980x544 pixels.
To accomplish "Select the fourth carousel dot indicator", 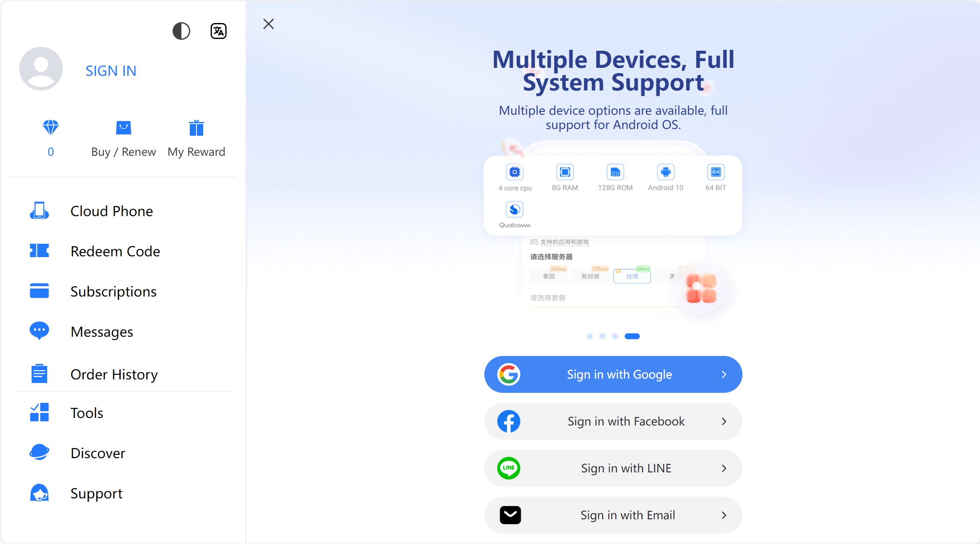I will click(x=632, y=336).
